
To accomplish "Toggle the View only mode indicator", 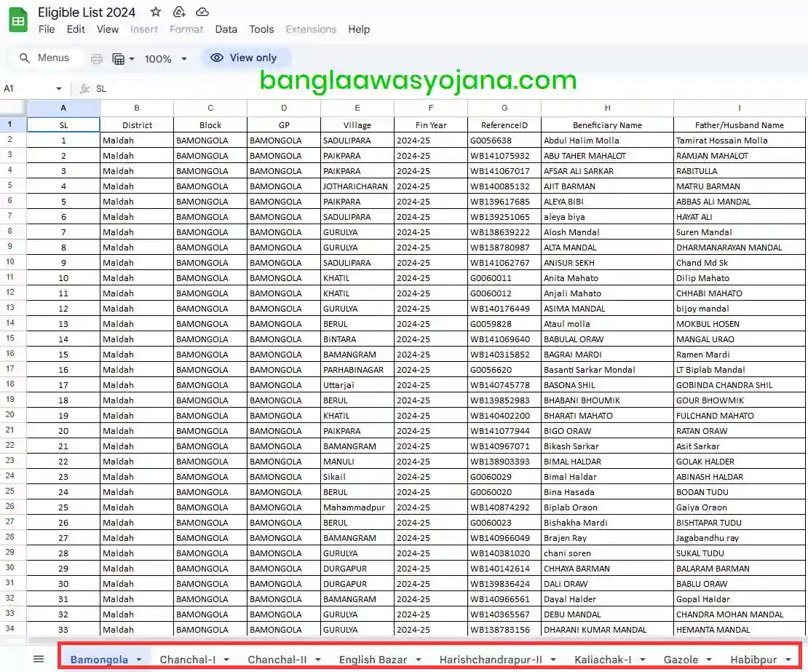I will point(246,58).
